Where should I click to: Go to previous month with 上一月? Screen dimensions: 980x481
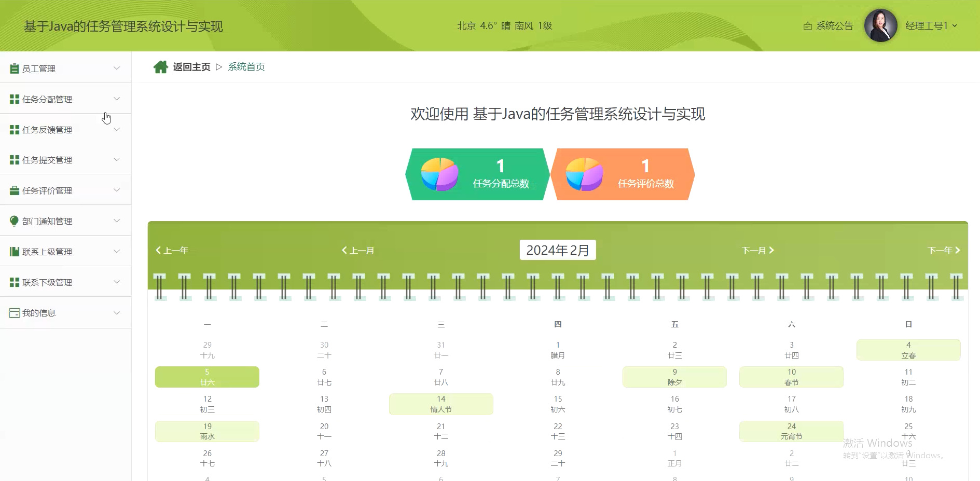pos(358,251)
